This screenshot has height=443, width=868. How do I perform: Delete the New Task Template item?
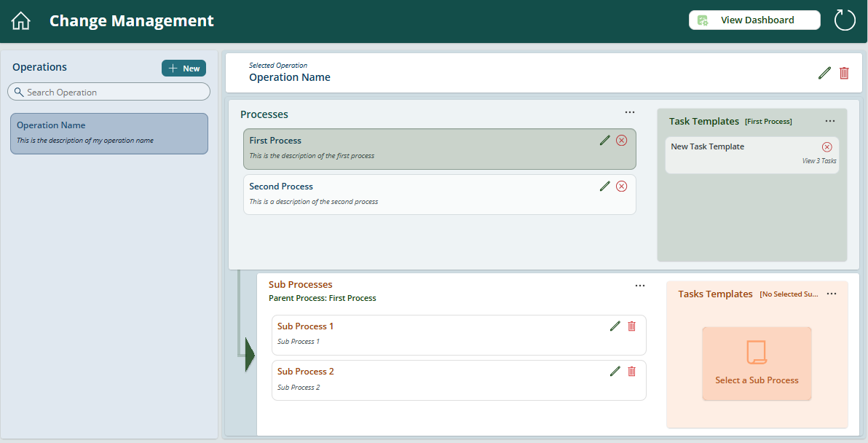coord(826,147)
